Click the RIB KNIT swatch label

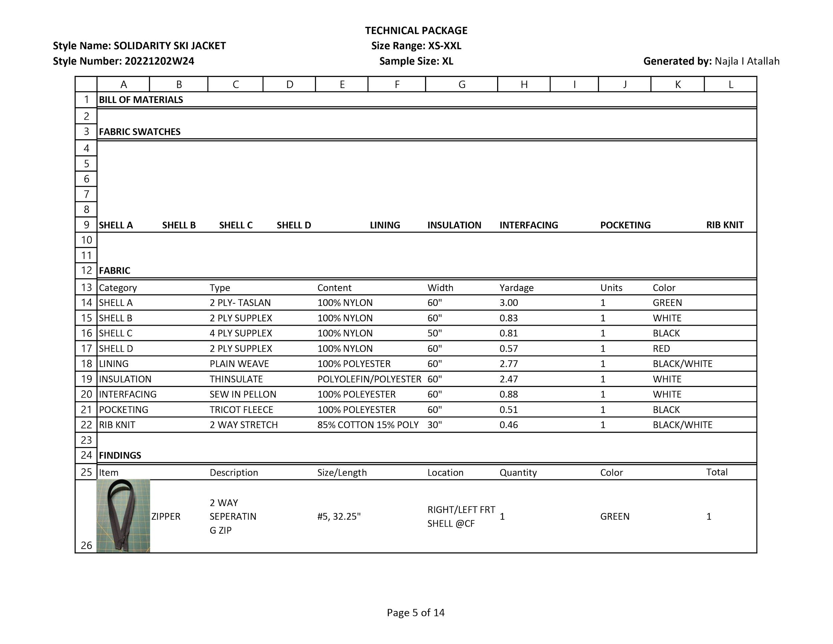click(725, 225)
